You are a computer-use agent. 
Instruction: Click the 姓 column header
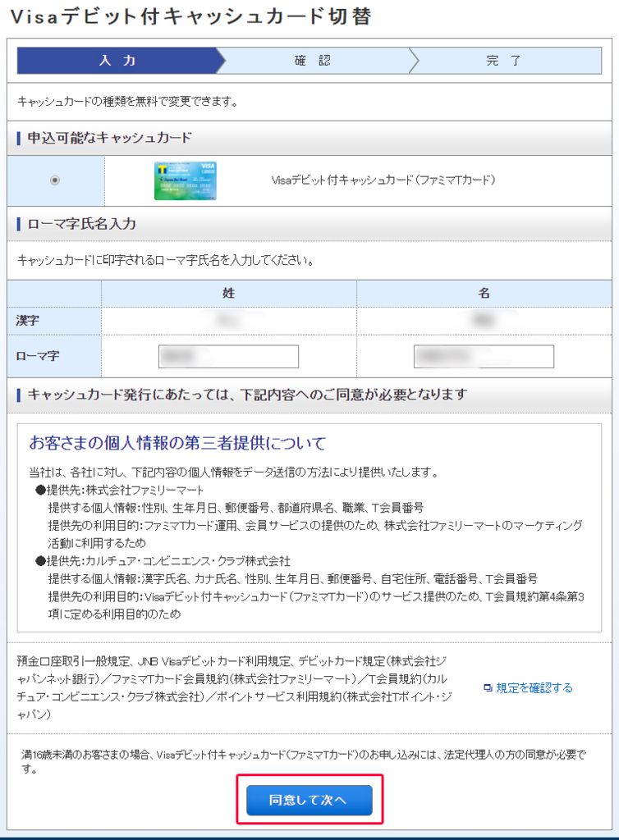click(x=229, y=293)
